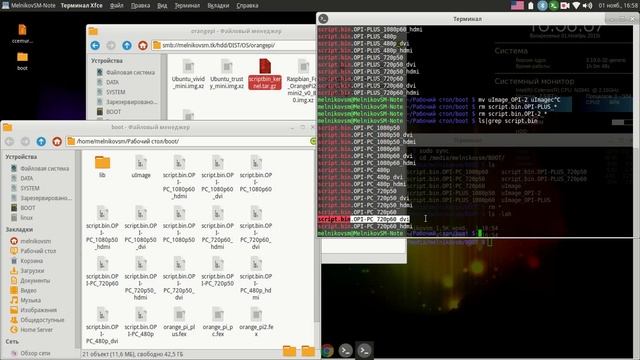Image resolution: width=640 pixels, height=360 pixels.
Task: Select script.bin.OPI-PC_480p_dvi file
Action: coord(102,326)
